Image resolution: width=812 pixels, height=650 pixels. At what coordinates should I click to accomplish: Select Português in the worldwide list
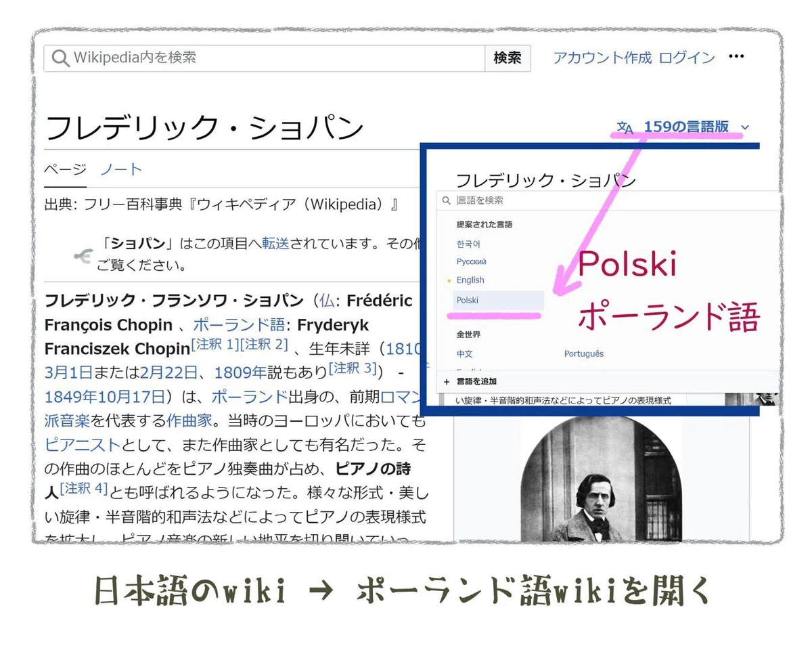point(584,353)
